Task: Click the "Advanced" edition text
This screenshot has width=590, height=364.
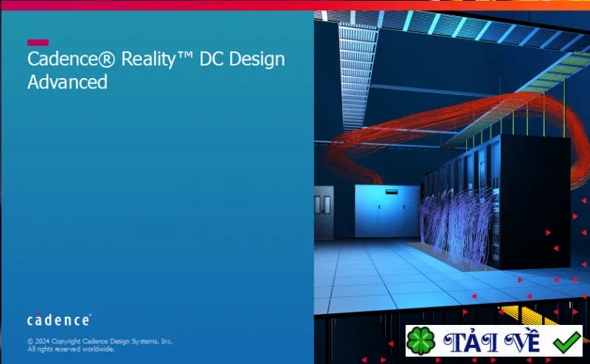Action: [x=67, y=82]
